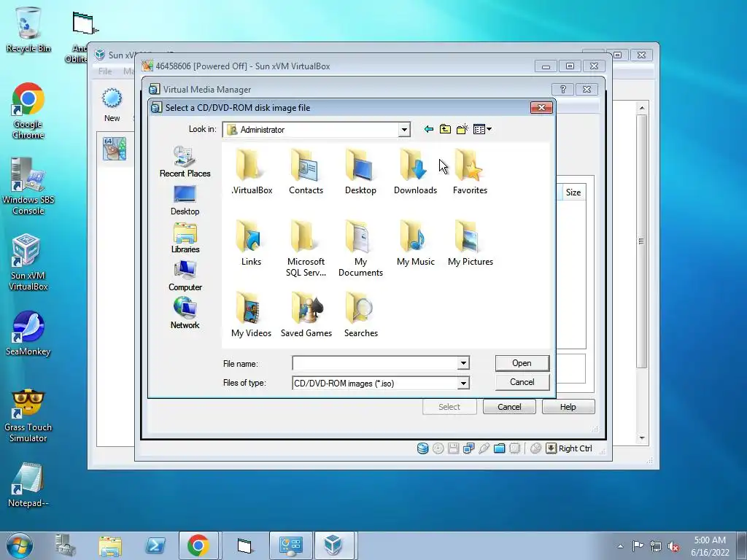The width and height of the screenshot is (747, 560).
Task: Select the My Music folder
Action: click(415, 243)
